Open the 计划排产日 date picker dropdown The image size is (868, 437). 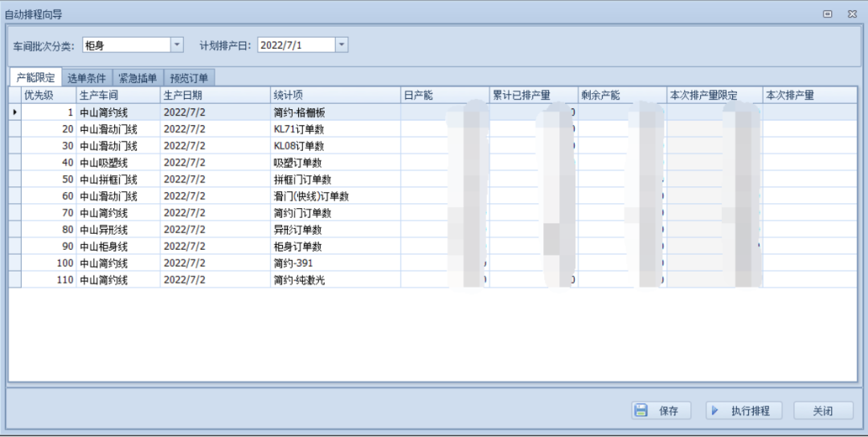tap(342, 45)
